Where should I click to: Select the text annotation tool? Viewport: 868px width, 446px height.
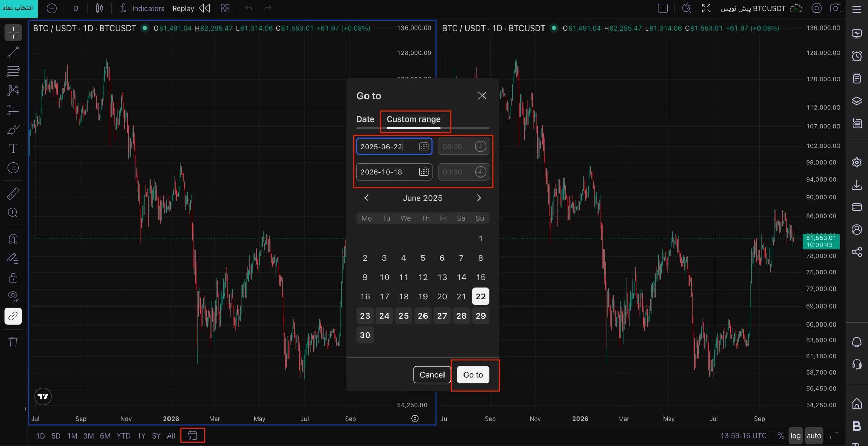13,148
